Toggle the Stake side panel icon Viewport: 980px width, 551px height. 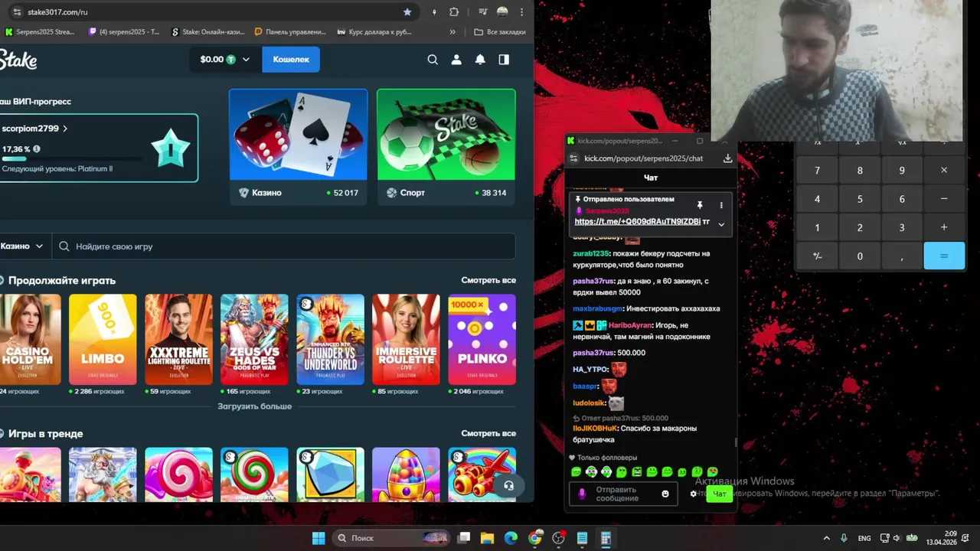pos(504,60)
